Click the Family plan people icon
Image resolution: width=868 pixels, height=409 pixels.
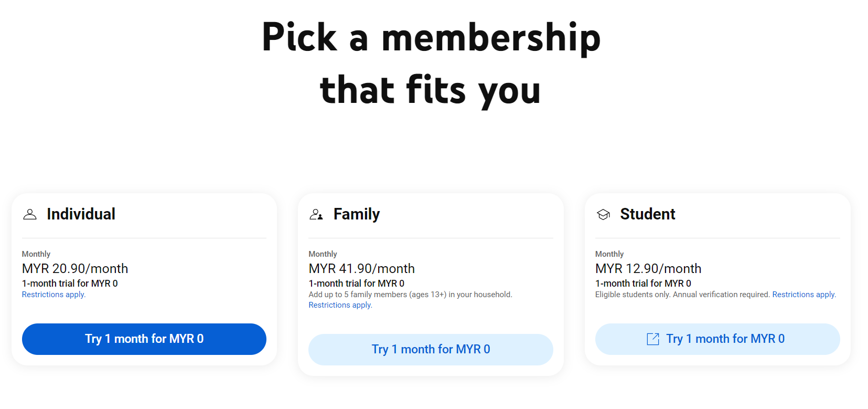pos(316,214)
